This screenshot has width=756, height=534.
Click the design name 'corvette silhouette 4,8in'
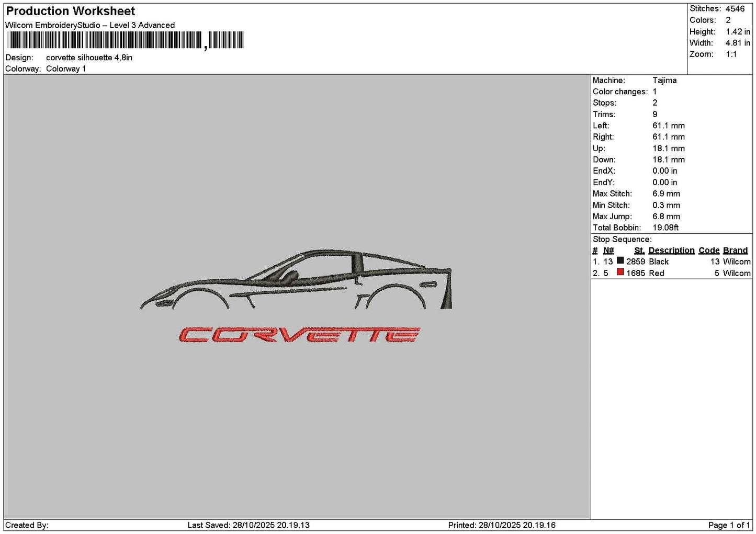(89, 58)
